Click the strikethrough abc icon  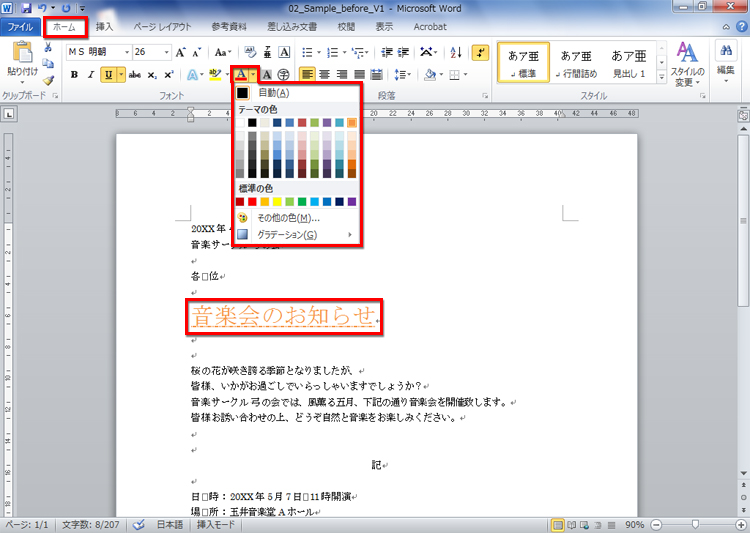pyautogui.click(x=135, y=75)
